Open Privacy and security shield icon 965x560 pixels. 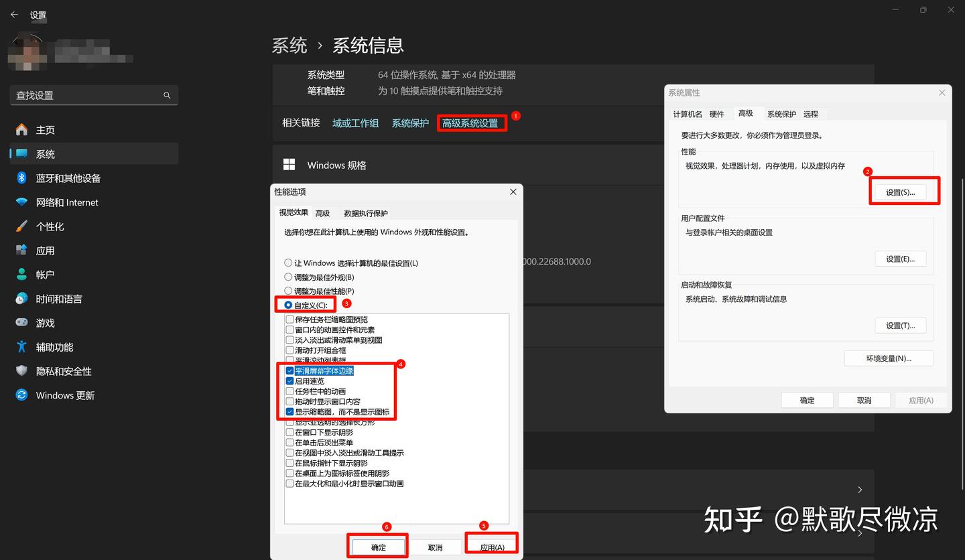click(x=22, y=371)
